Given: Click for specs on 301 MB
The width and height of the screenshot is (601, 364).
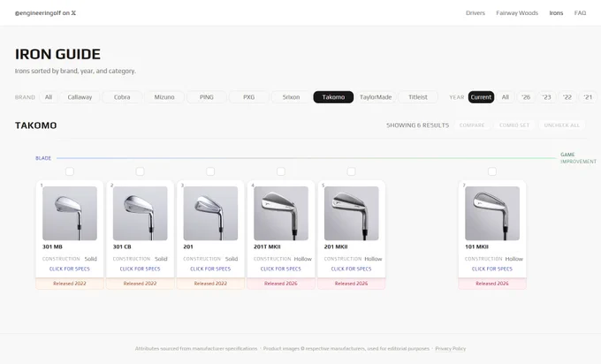Looking at the screenshot, I should tap(69, 269).
